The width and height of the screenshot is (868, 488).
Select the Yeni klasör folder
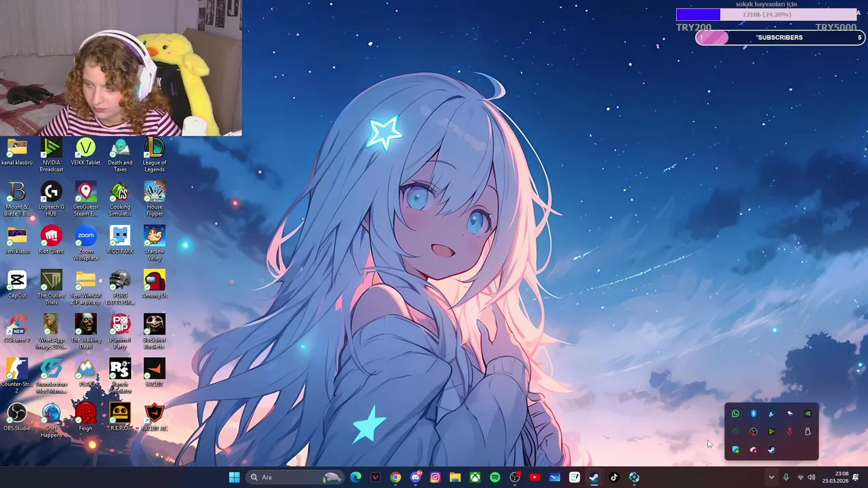17,241
